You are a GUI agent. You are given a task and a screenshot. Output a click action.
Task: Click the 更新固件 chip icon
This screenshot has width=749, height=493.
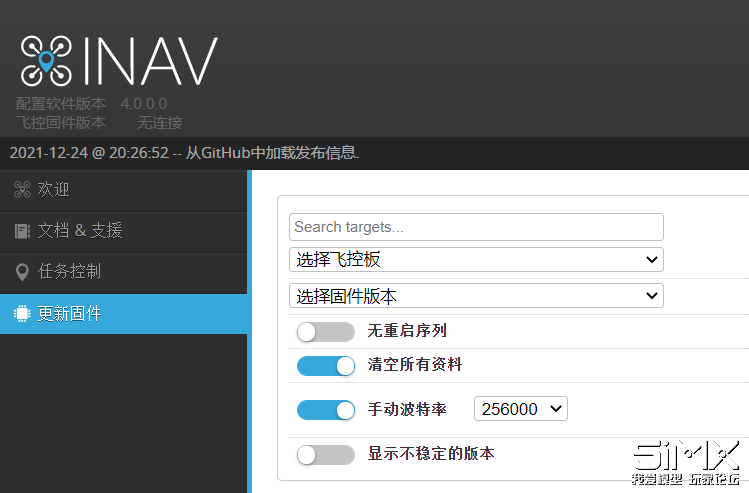point(22,313)
